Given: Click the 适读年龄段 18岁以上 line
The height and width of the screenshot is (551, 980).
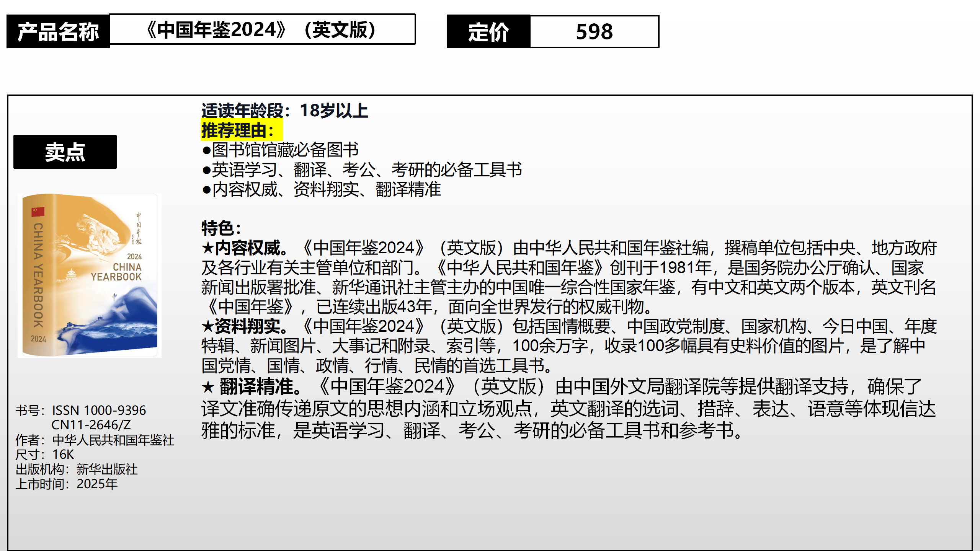Looking at the screenshot, I should click(285, 111).
